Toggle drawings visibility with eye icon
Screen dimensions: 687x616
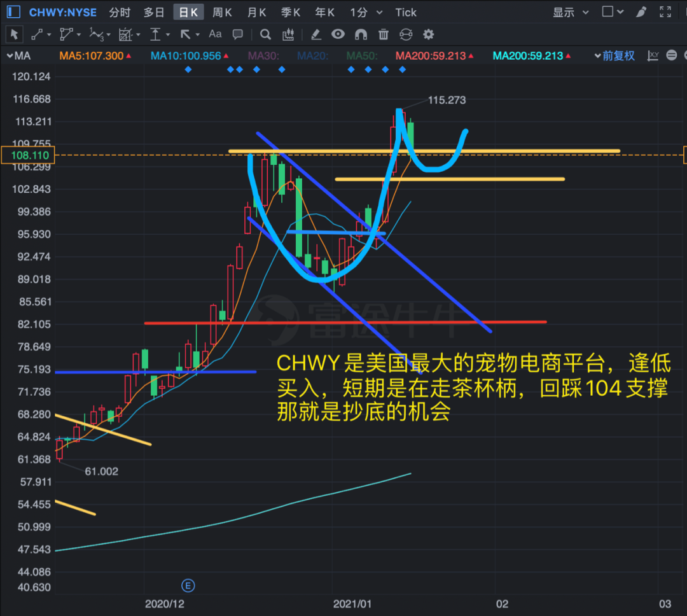tap(338, 34)
